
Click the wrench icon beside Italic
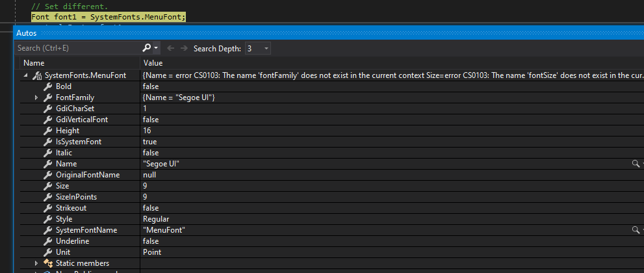(47, 153)
